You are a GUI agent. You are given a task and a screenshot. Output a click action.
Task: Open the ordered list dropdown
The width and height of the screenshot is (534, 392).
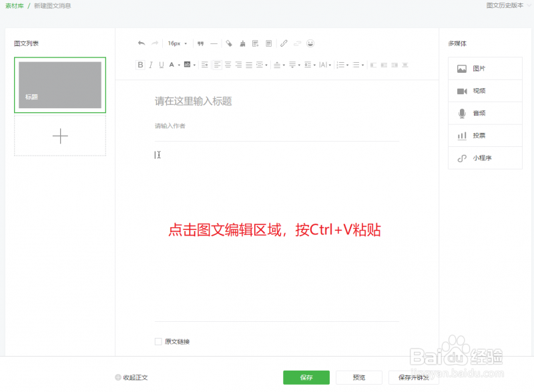[342, 65]
